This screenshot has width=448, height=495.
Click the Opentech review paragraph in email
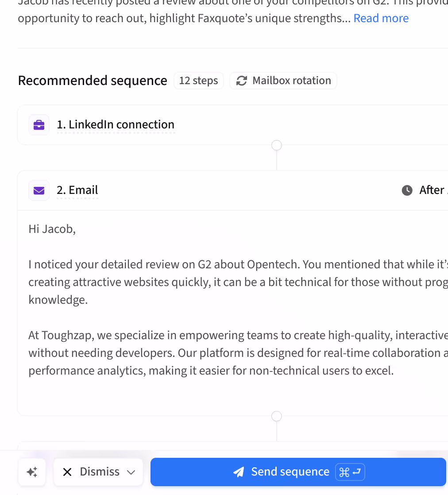coord(221,282)
